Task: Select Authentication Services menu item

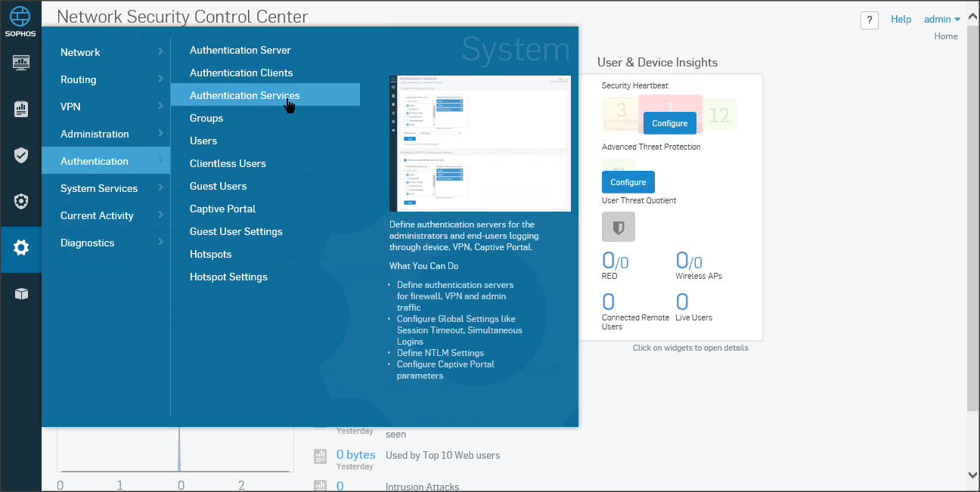Action: (244, 95)
